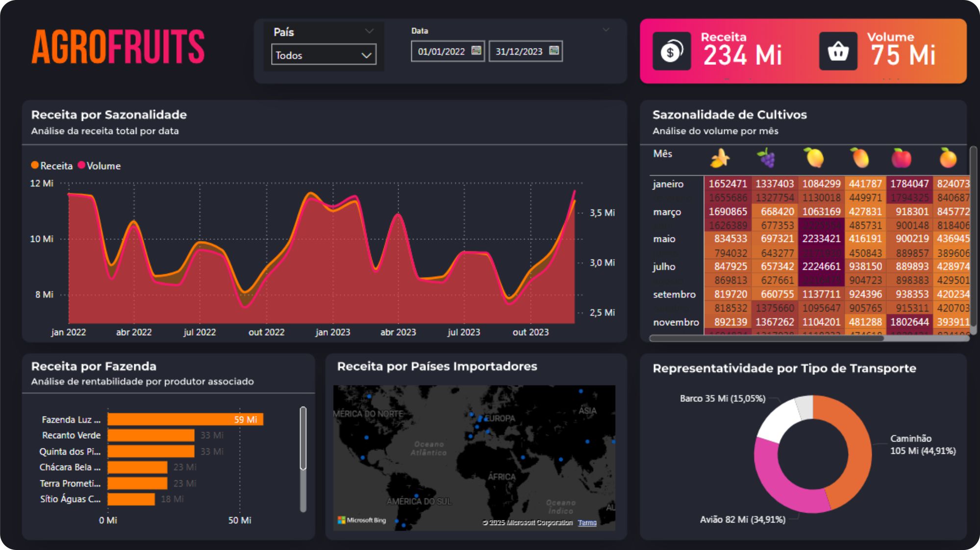
Task: Click the Volume basket icon
Action: (838, 51)
